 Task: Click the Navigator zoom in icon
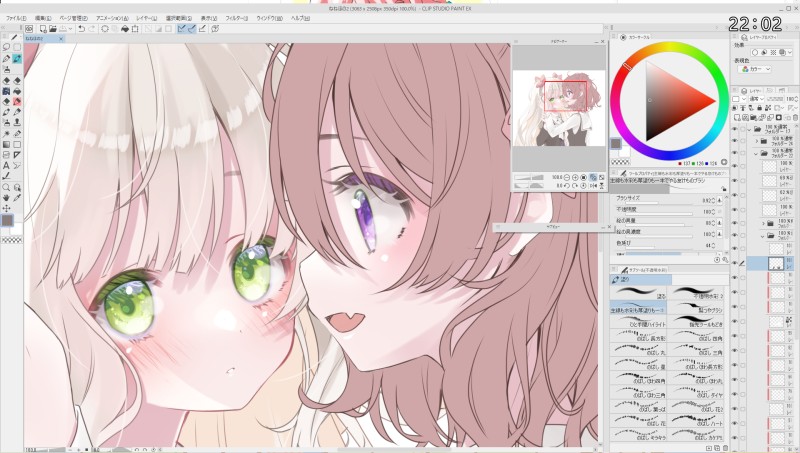tap(575, 177)
